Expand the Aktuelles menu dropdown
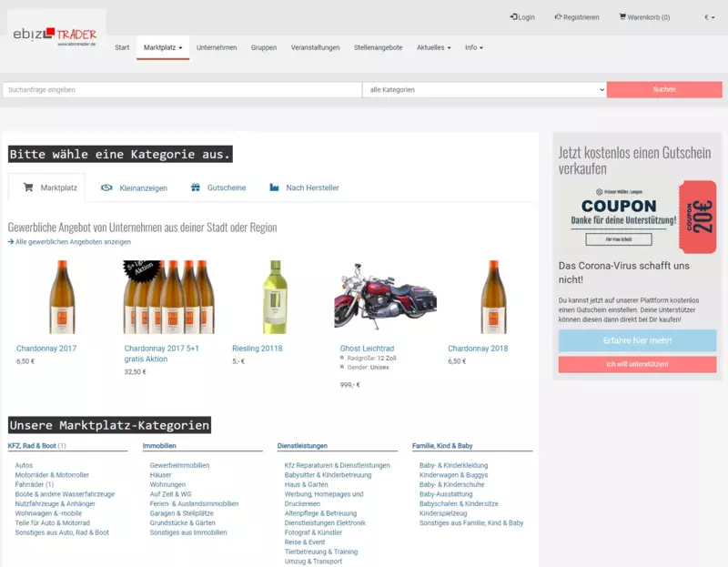The width and height of the screenshot is (728, 567). pyautogui.click(x=433, y=47)
